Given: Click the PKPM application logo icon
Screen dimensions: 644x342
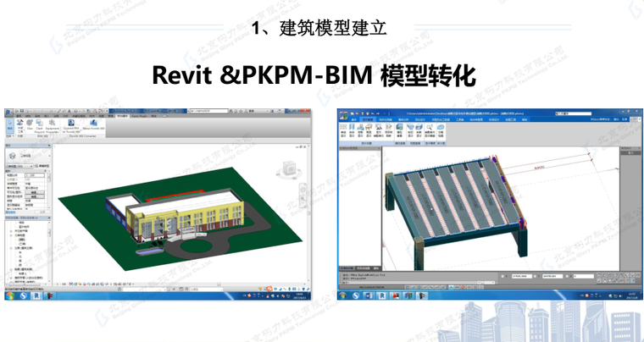Looking at the screenshot, I should 343,115.
